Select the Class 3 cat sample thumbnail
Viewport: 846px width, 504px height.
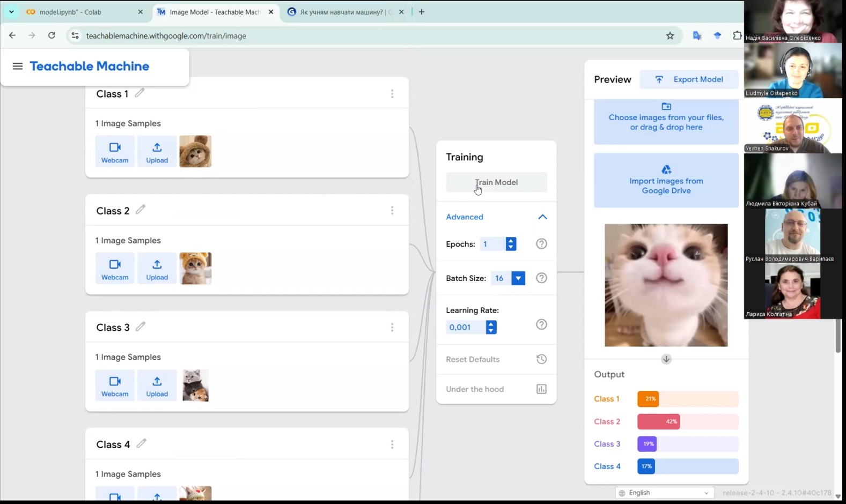pos(195,386)
